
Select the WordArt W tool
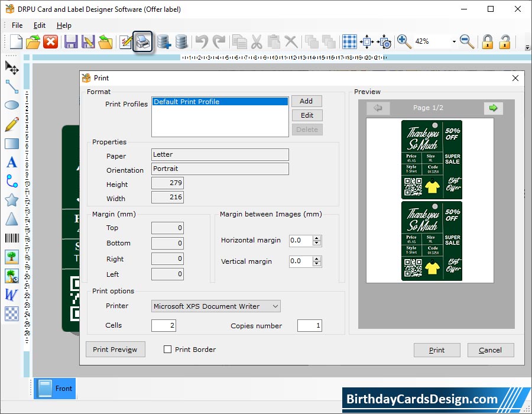(x=11, y=295)
